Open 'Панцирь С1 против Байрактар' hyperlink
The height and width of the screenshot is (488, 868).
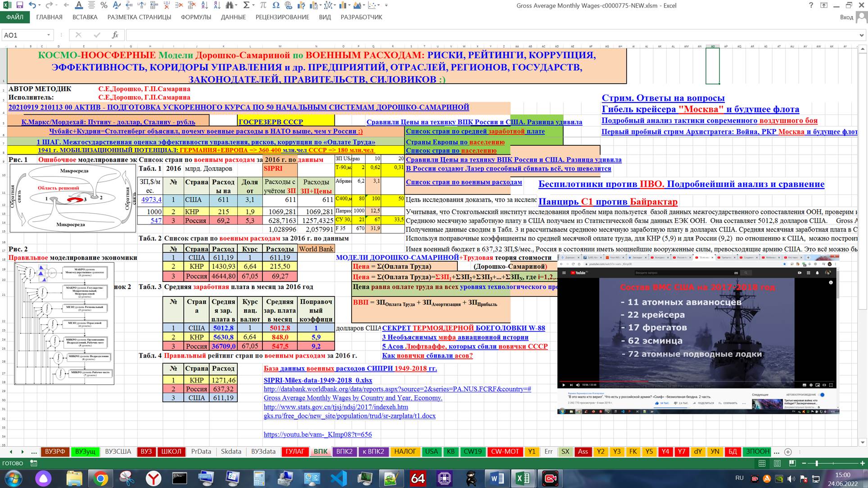point(607,201)
